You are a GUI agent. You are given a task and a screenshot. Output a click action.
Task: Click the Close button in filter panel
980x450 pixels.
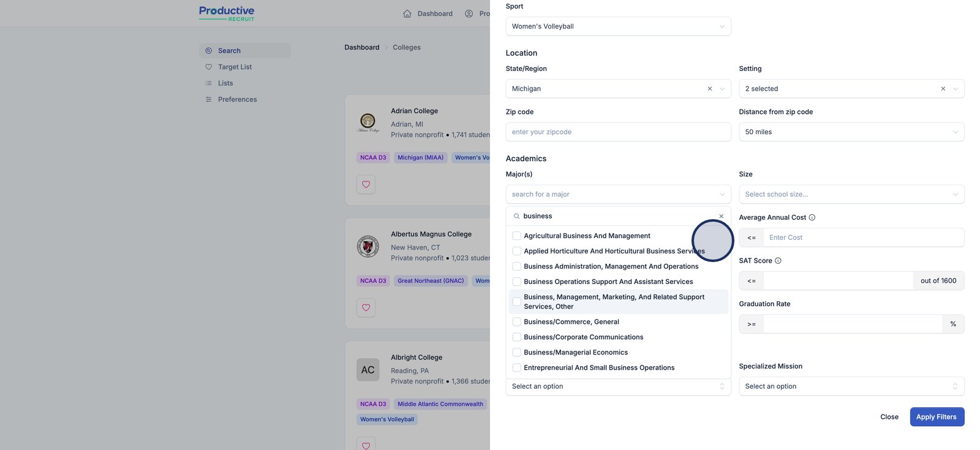(x=889, y=417)
